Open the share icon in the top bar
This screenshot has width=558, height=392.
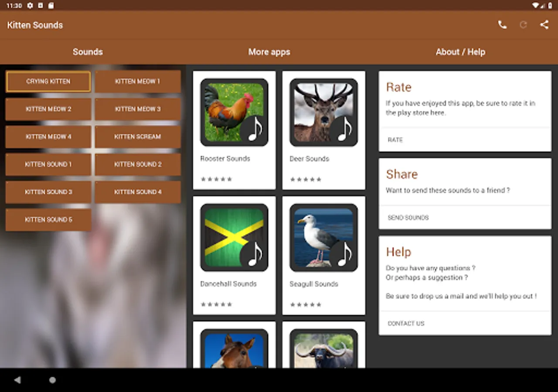(544, 25)
